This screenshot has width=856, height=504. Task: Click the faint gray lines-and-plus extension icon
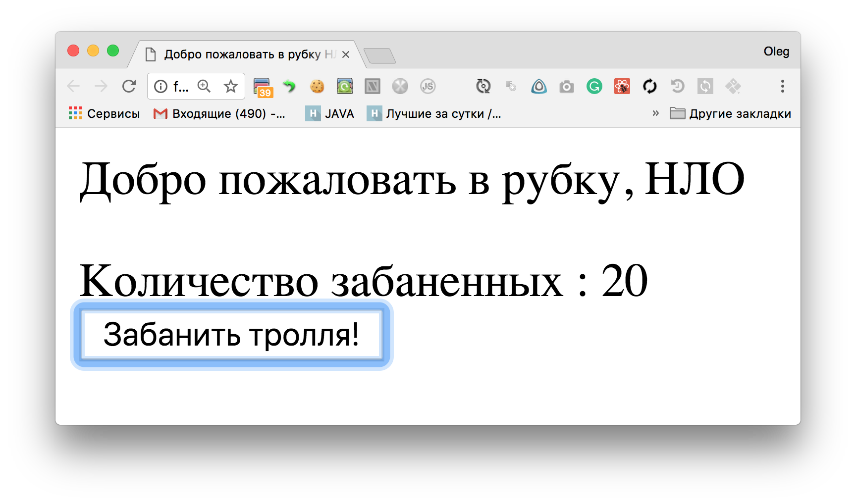511,87
